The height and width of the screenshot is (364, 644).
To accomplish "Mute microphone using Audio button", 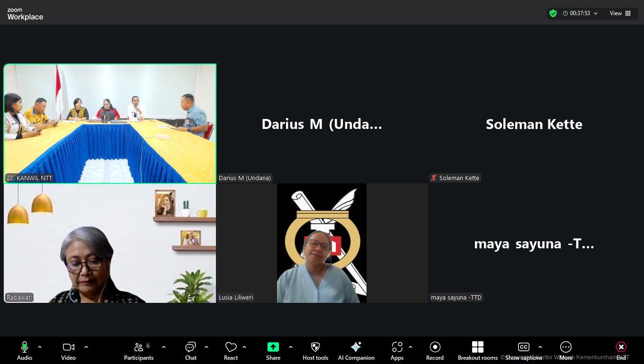I will click(25, 351).
